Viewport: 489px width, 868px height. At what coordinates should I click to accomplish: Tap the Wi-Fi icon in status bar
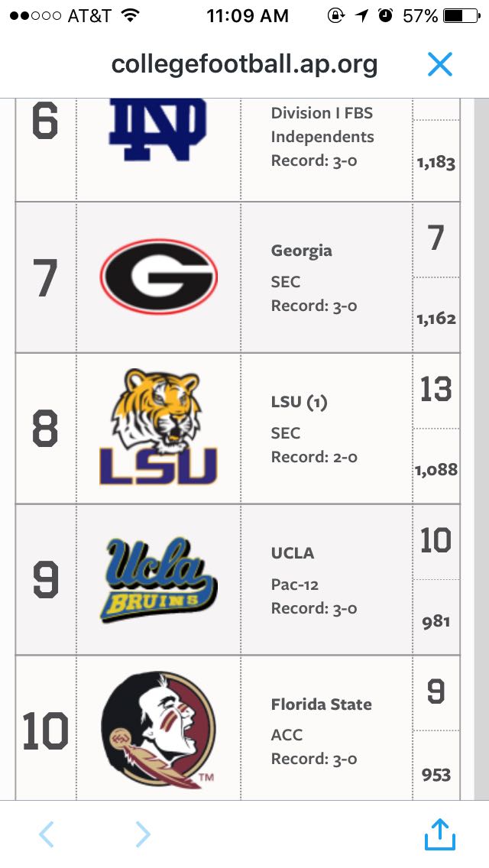point(131,15)
